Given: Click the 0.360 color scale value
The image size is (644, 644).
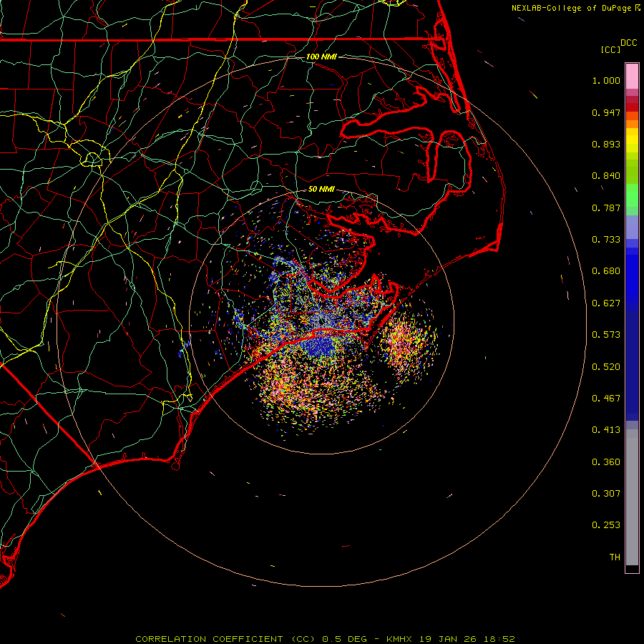Looking at the screenshot, I should [606, 462].
